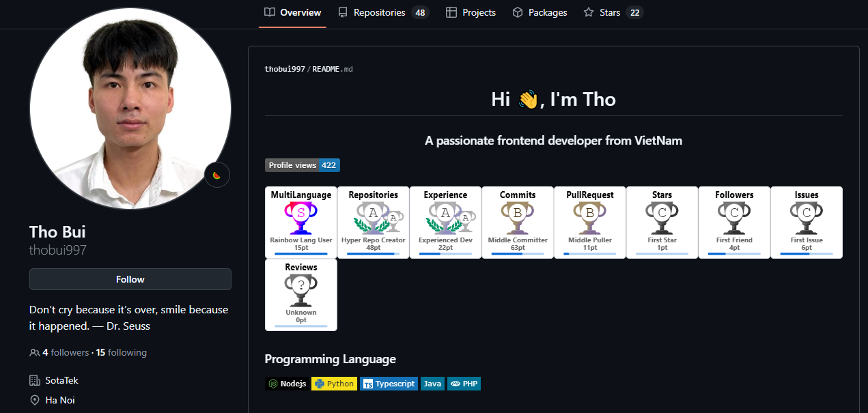Click the Reviews Unknown trophy
Image resolution: width=868 pixels, height=413 pixels.
coord(300,289)
